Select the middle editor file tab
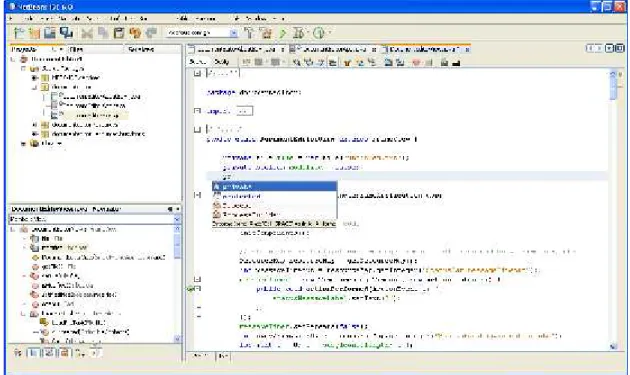Image resolution: width=630 pixels, height=375 pixels. (x=333, y=49)
